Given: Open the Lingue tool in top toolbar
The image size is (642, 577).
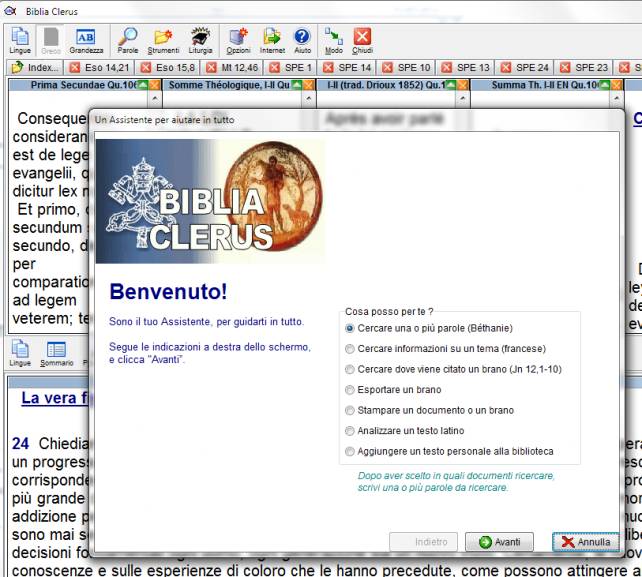Looking at the screenshot, I should click(x=20, y=41).
